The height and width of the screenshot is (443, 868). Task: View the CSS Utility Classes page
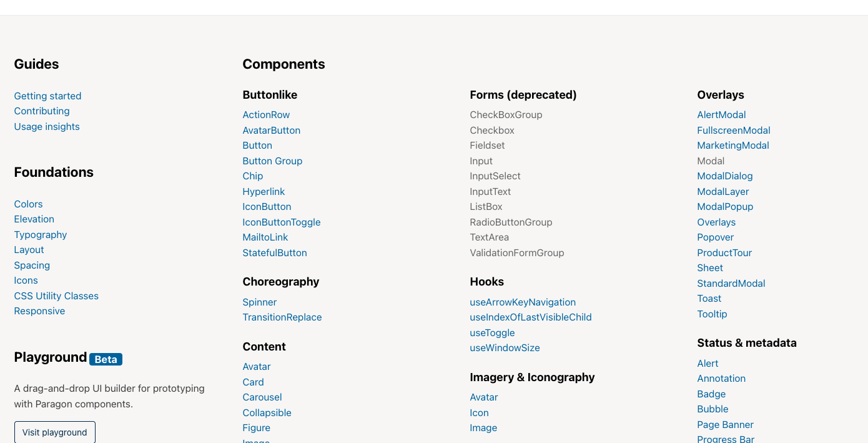tap(56, 296)
